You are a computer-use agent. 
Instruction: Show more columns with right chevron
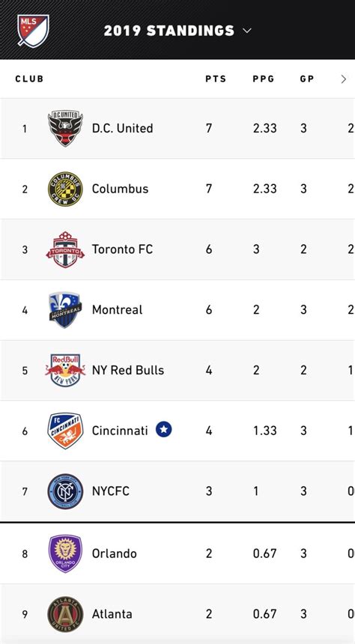pos(344,79)
